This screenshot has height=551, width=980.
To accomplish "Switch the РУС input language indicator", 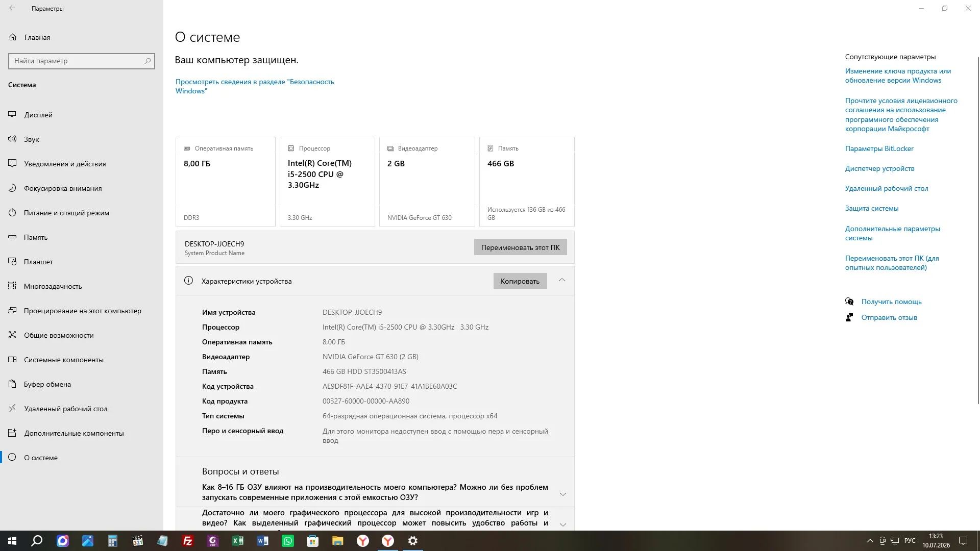I will [x=910, y=541].
